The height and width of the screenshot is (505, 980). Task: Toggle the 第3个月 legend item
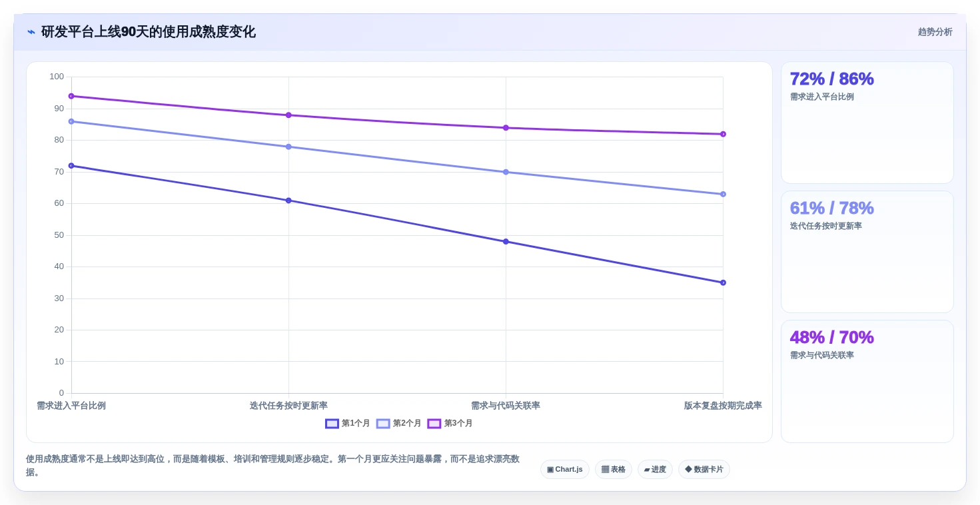click(450, 424)
